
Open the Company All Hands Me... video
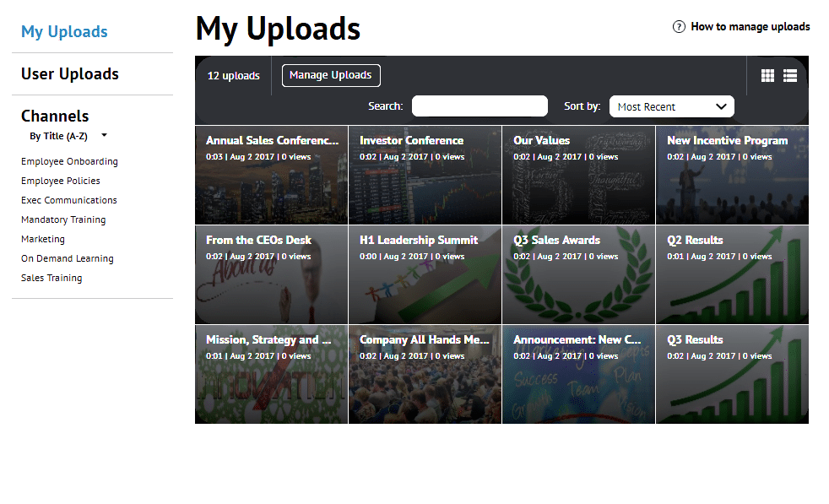[x=425, y=375]
